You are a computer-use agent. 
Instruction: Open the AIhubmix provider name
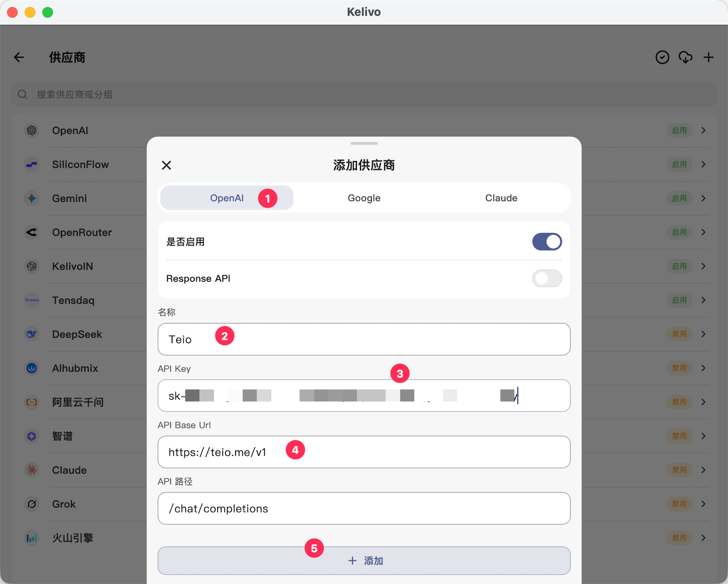coord(75,368)
